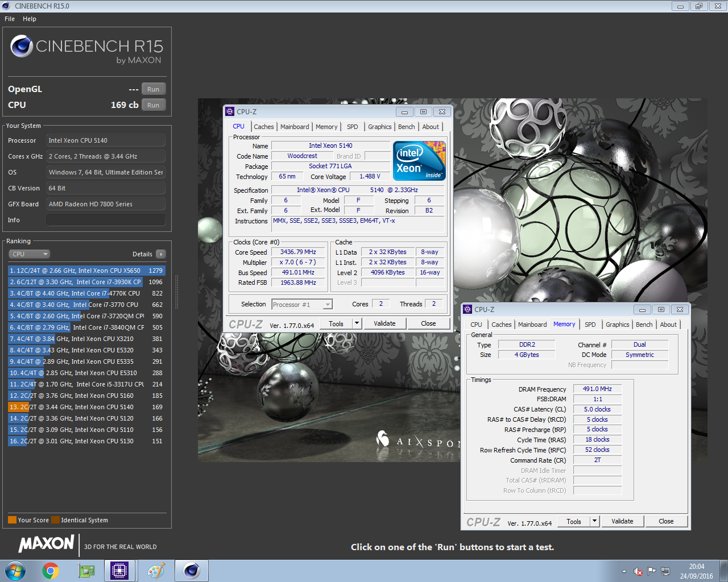728x582 pixels.
Task: Select ranking row Xeon CPU E5320
Action: click(x=86, y=350)
